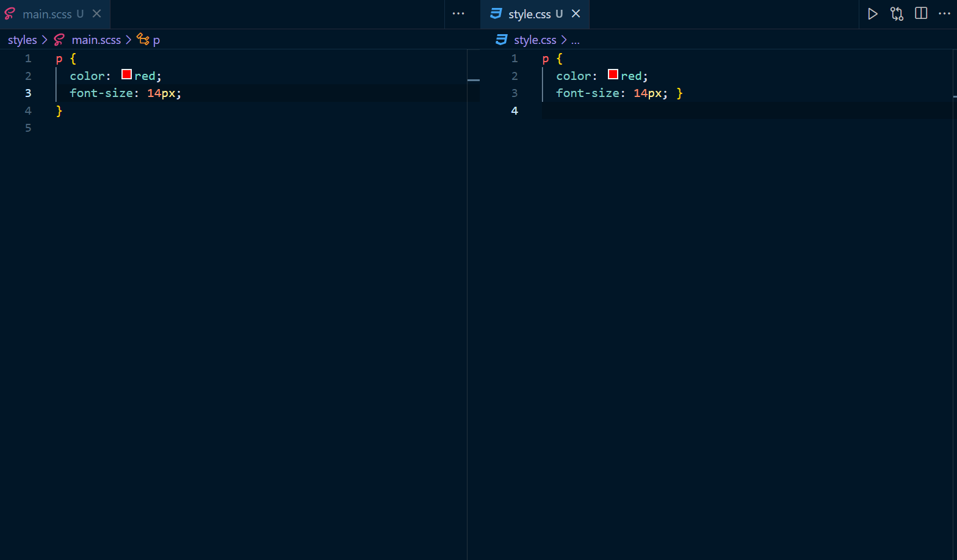Split the editor right
Screen dimensions: 957x560
point(921,13)
